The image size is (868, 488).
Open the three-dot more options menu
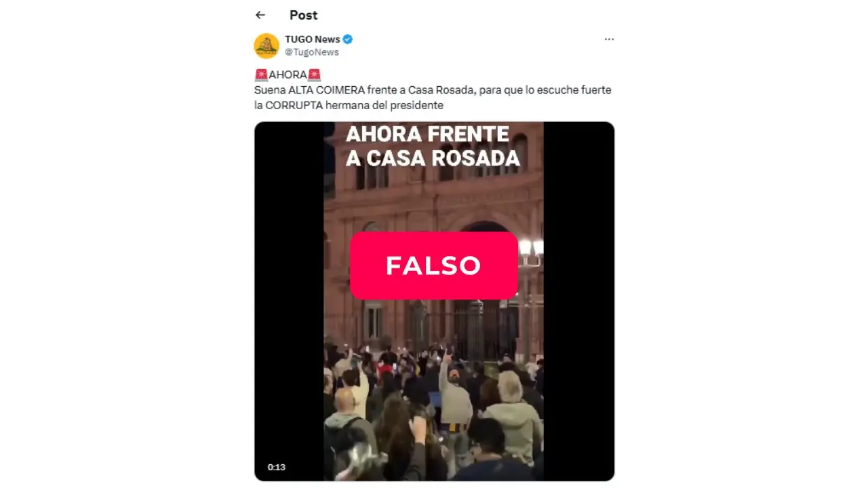click(x=609, y=39)
